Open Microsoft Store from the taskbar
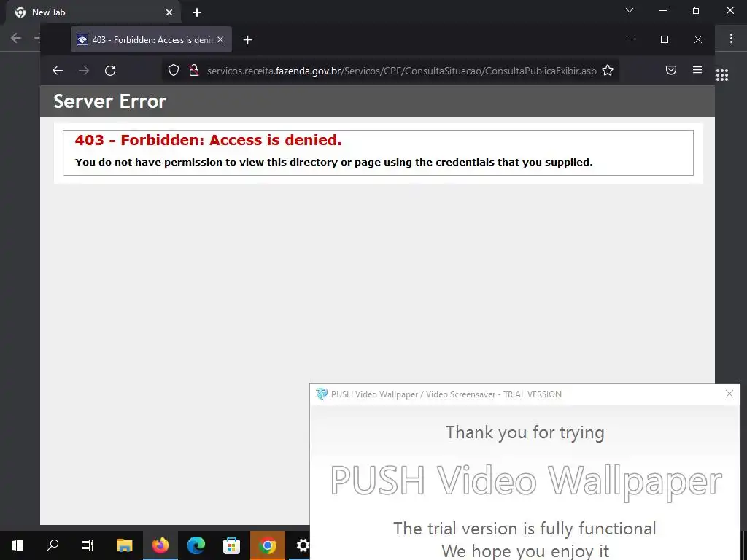 231,545
